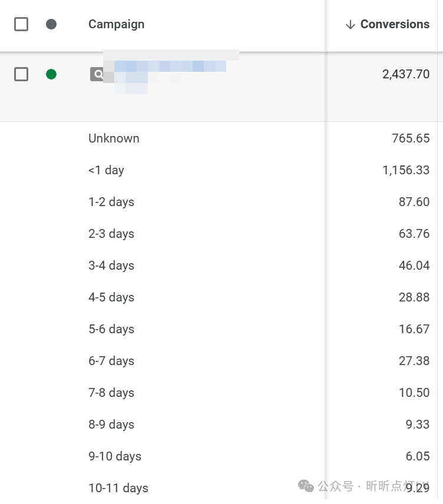Image resolution: width=443 pixels, height=504 pixels.
Task: Select the 6-7 days row label
Action: pos(111,361)
